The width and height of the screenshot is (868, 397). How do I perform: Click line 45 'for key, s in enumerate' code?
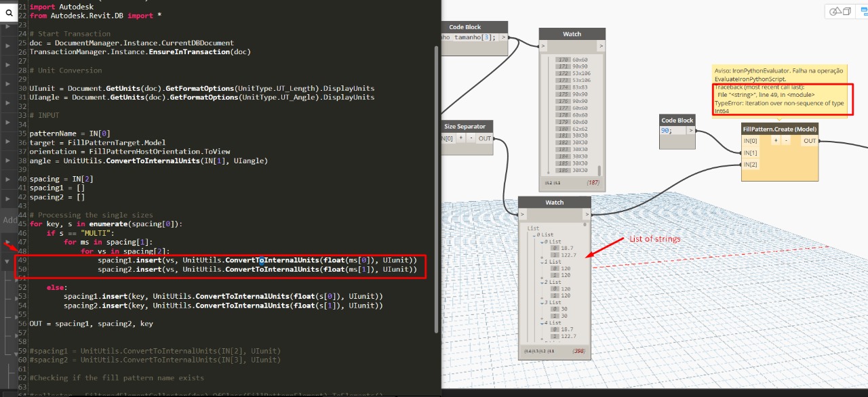[x=106, y=224]
